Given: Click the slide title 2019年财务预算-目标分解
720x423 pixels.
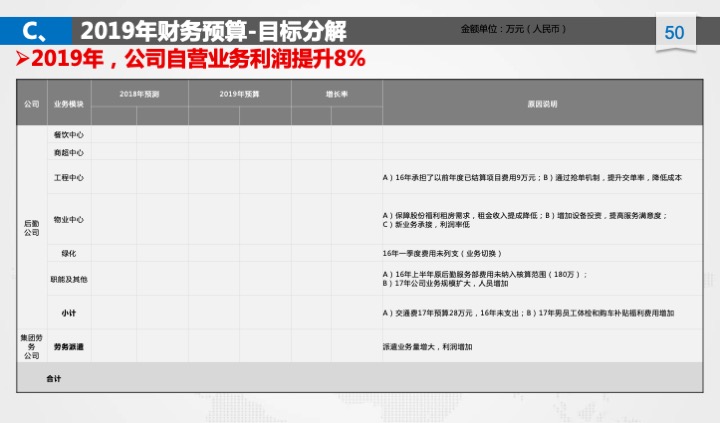Looking at the screenshot, I should pos(213,31).
